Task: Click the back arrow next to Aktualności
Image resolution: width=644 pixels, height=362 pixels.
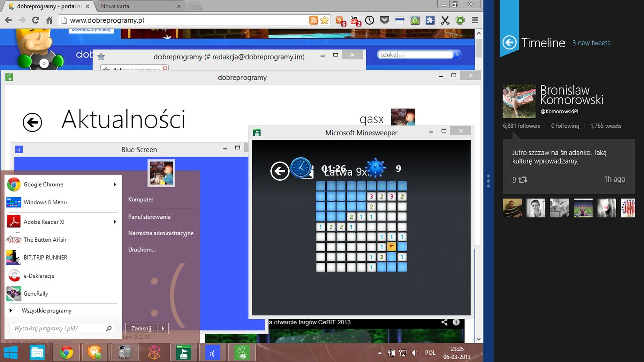Action: pos(32,122)
